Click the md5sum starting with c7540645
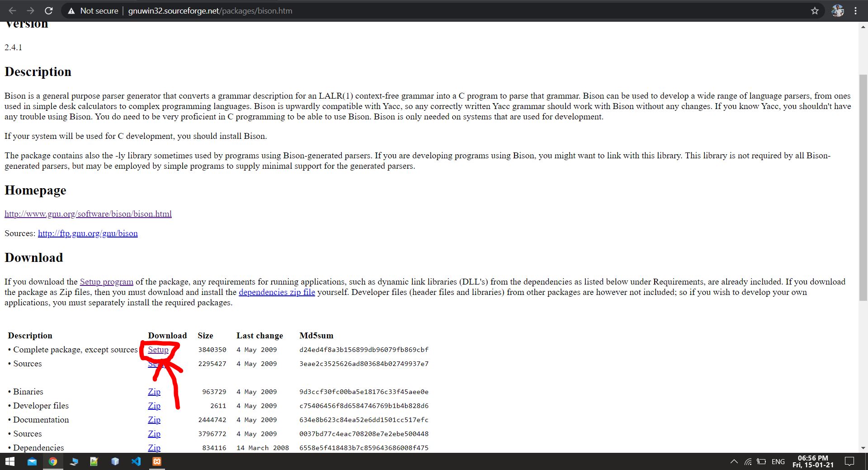 [364, 406]
